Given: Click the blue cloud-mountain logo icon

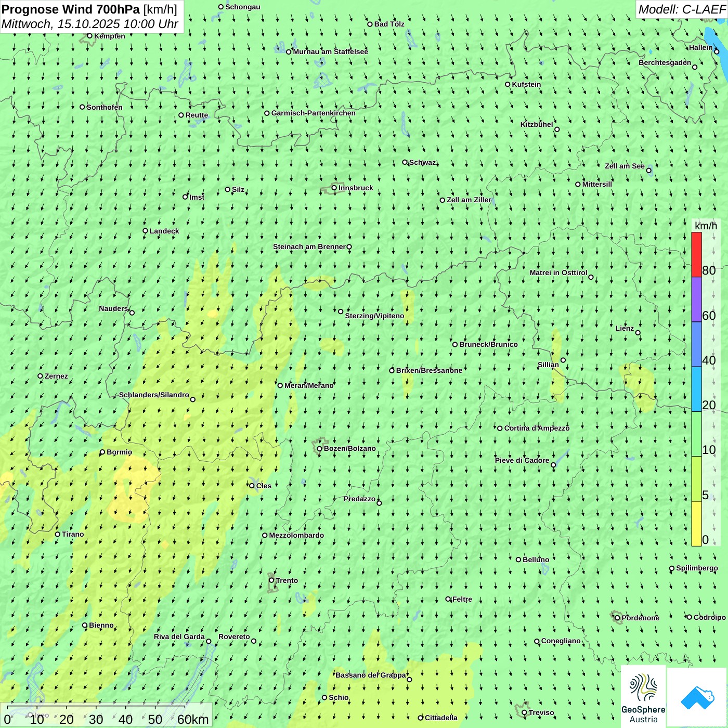Looking at the screenshot, I should click(697, 697).
